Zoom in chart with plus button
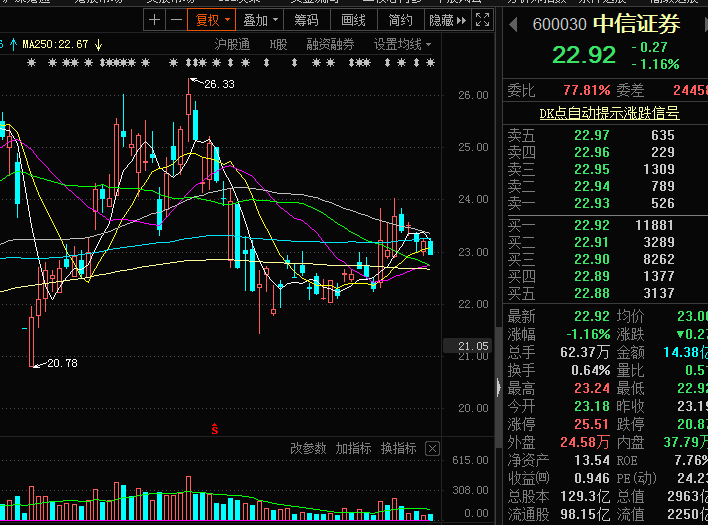Image resolution: width=708 pixels, height=525 pixels. coord(154,20)
